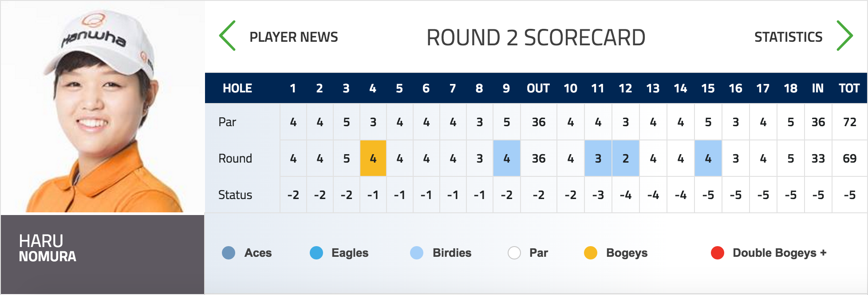
Task: Click the Par legend white circle
Action: (x=514, y=253)
